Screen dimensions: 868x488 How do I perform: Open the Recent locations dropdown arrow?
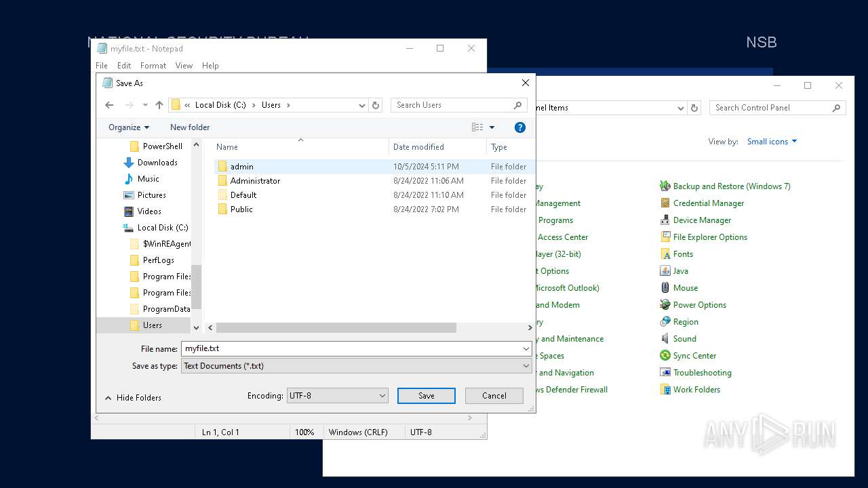tap(145, 105)
